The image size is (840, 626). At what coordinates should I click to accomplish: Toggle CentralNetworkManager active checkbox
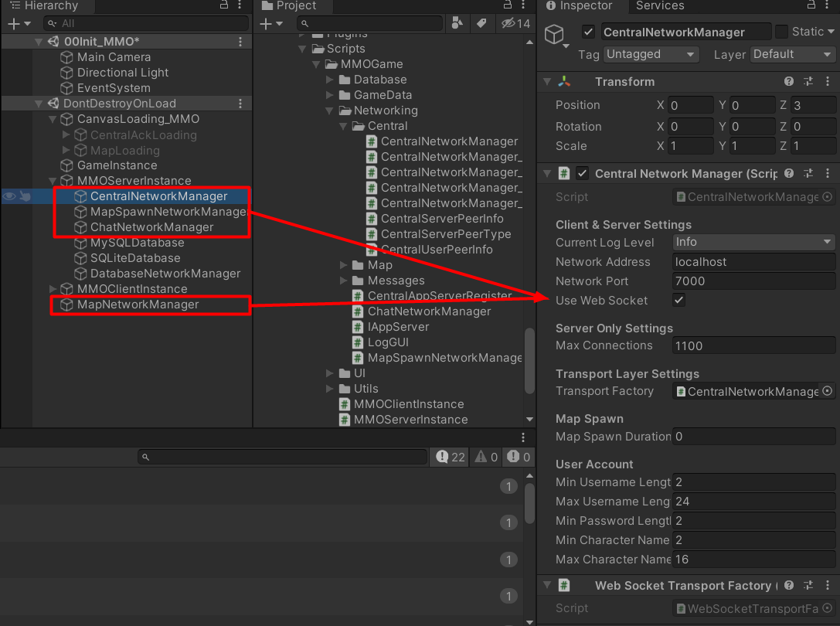588,32
